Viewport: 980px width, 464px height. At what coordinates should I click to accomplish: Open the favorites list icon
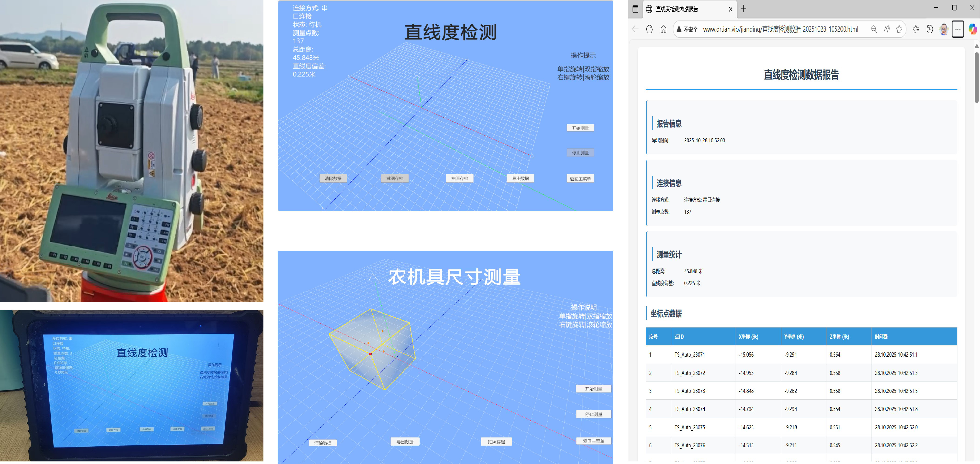click(916, 29)
